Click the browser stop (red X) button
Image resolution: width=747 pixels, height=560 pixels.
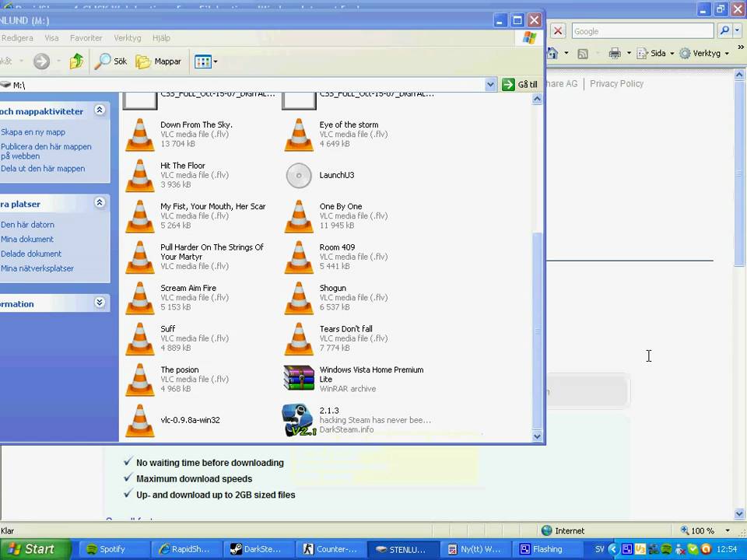pos(558,31)
